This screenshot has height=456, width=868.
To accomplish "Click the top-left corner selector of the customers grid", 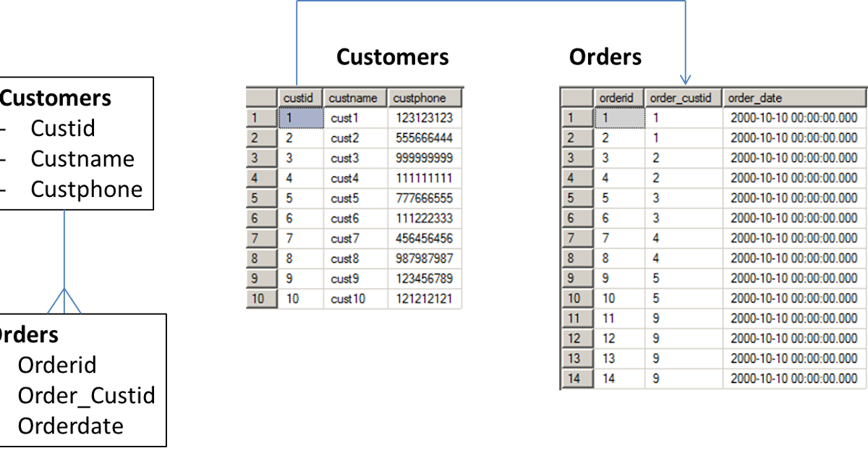I will click(x=260, y=97).
